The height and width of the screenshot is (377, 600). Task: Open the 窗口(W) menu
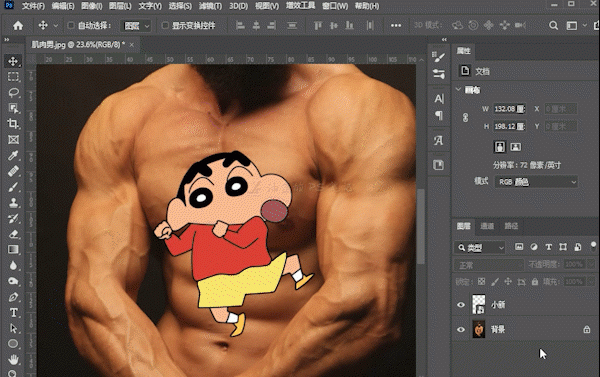[335, 6]
